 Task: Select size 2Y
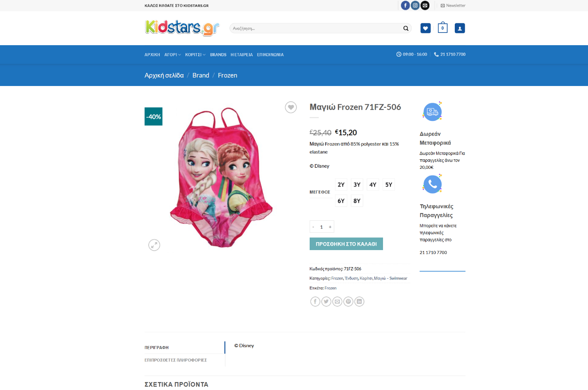coord(341,185)
